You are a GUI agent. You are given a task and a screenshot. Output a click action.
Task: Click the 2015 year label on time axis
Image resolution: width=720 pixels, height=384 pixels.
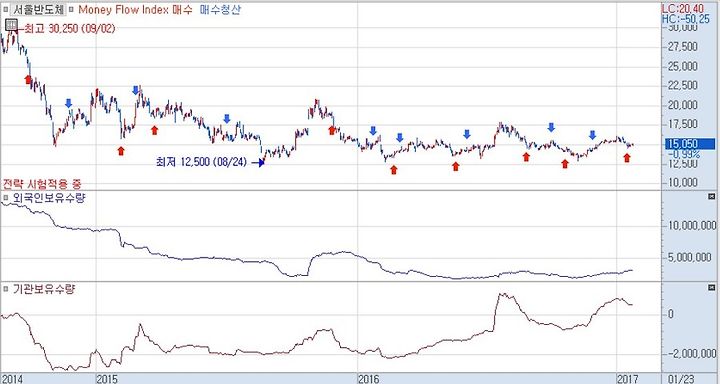coord(107,379)
